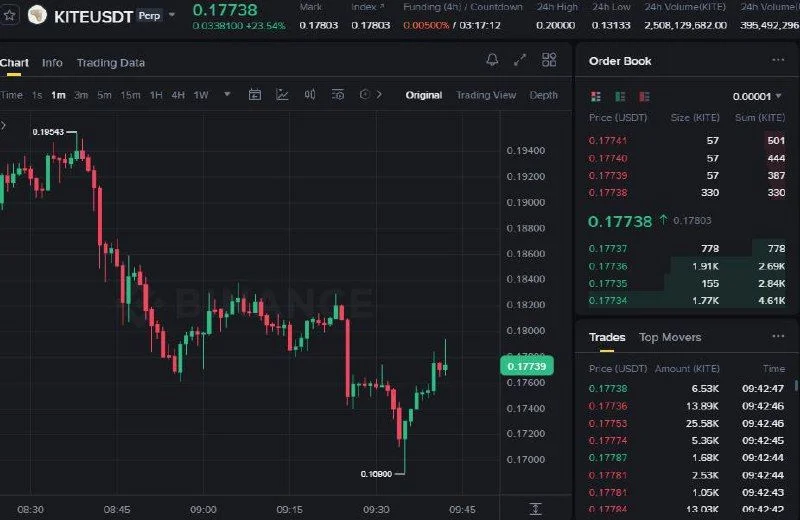Switch to the Chart tab
This screenshot has height=520, width=800.
14,63
